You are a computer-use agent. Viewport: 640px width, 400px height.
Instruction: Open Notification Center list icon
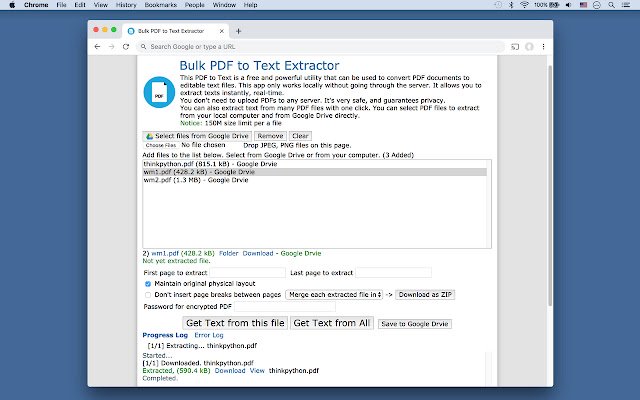click(626, 5)
